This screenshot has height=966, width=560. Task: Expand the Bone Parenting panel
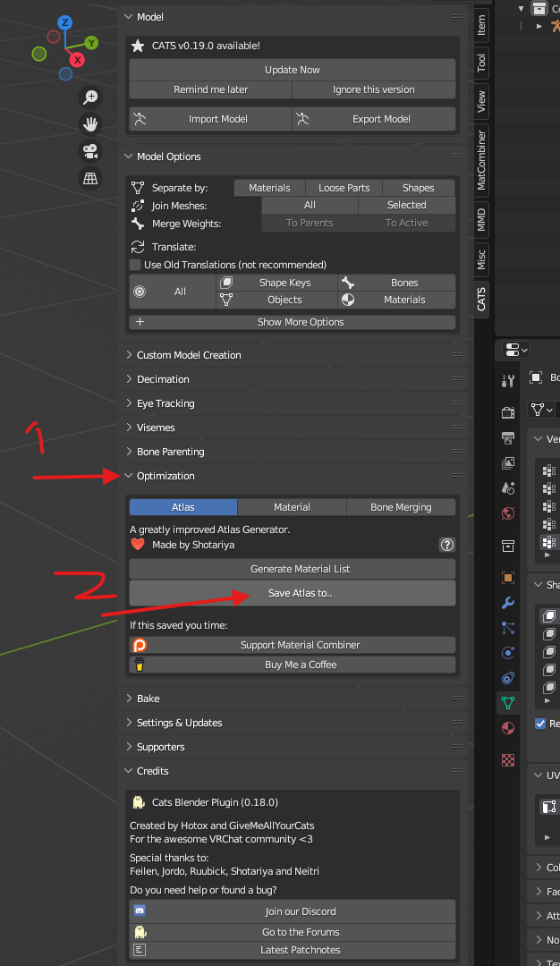[x=129, y=451]
